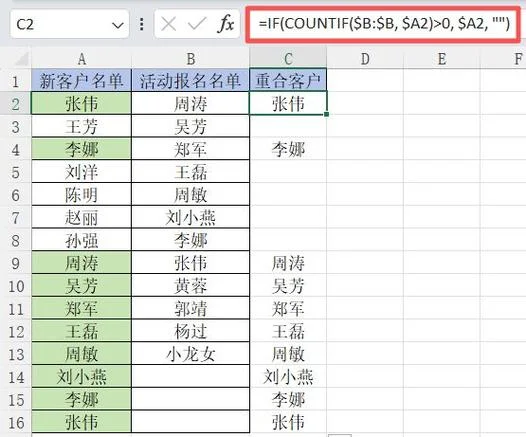Click cell C9 containing 周涛
Viewport: 526px width, 437px height.
click(x=288, y=263)
